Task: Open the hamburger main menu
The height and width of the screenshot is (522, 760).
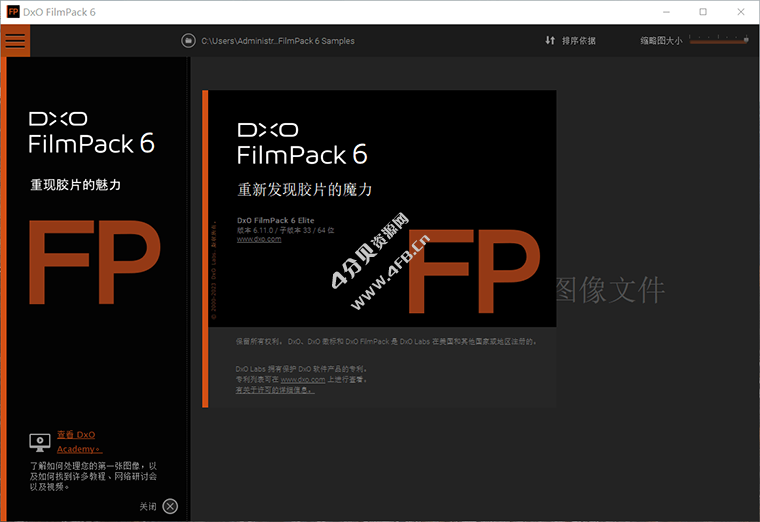Action: (15, 41)
